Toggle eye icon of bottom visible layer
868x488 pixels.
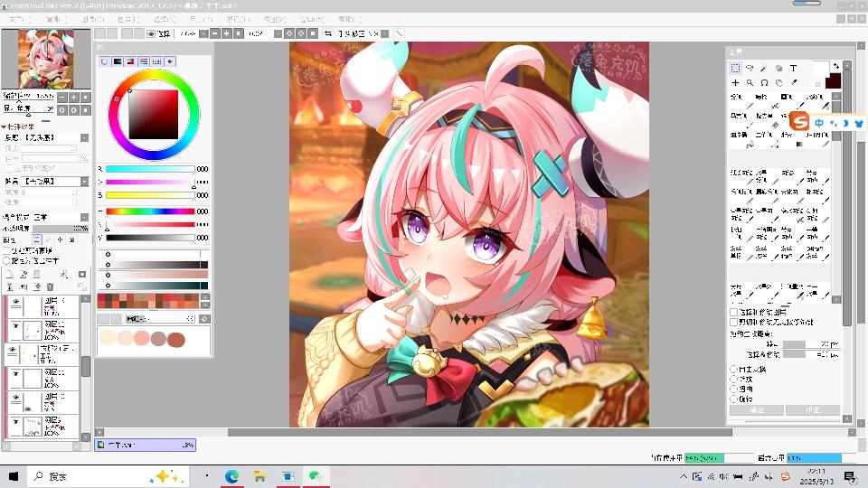click(x=16, y=422)
